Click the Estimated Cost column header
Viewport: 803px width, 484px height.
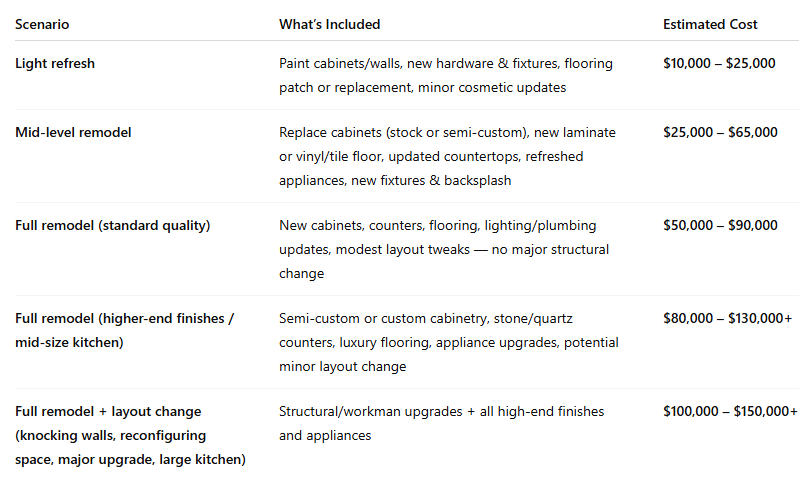710,24
